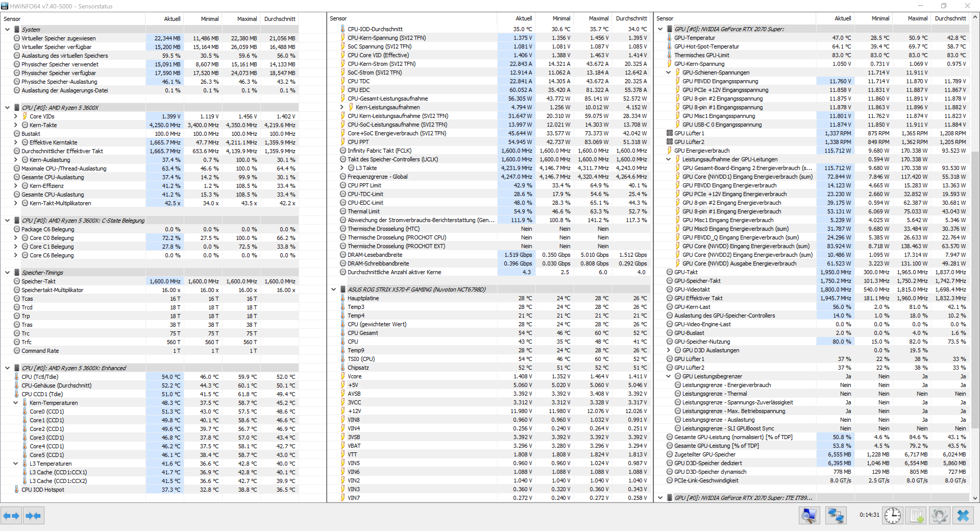
Task: Collapse the Leistungsaufnahme der GPU-Leitungen subtree
Action: [x=668, y=159]
